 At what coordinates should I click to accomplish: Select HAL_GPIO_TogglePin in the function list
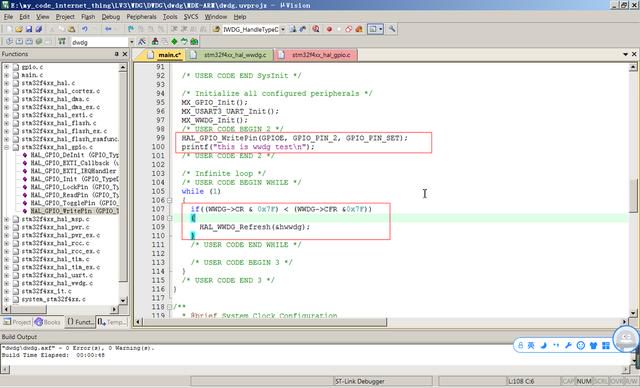point(75,203)
